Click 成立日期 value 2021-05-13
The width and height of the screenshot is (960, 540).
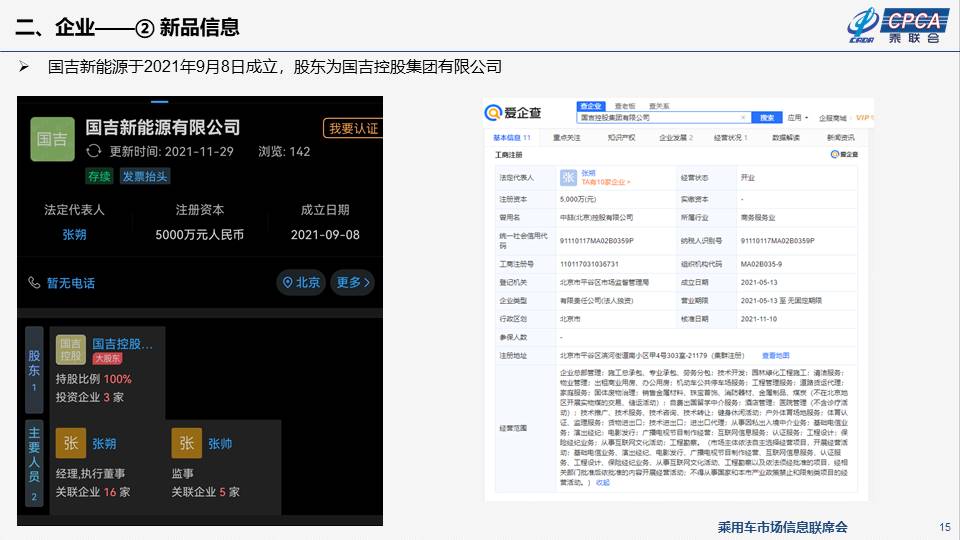(x=759, y=282)
